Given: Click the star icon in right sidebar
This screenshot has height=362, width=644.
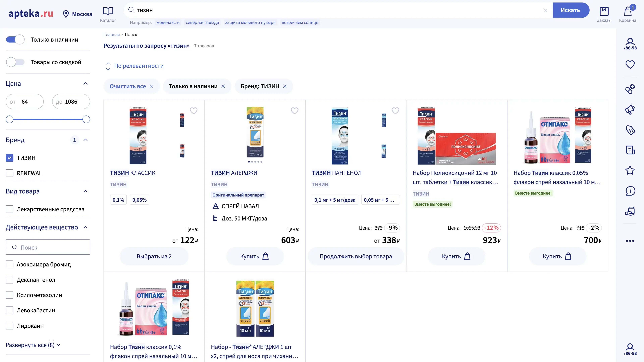Looking at the screenshot, I should coord(630,170).
